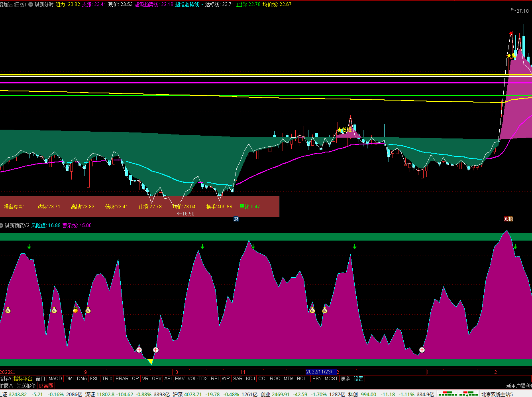The height and width of the screenshot is (397, 532).
Task: Open the 更多 indicators menu
Action: point(346,379)
